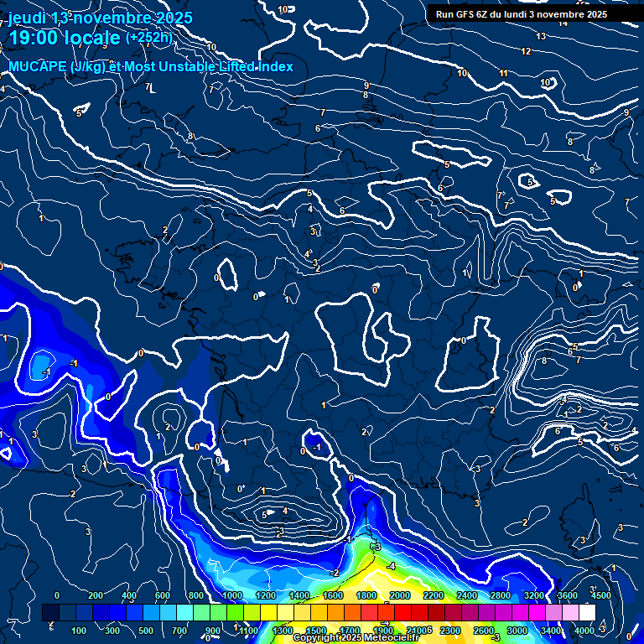
Task: Click 'Copyright 2025 Meteociel.fr' text
Action: click(356, 637)
